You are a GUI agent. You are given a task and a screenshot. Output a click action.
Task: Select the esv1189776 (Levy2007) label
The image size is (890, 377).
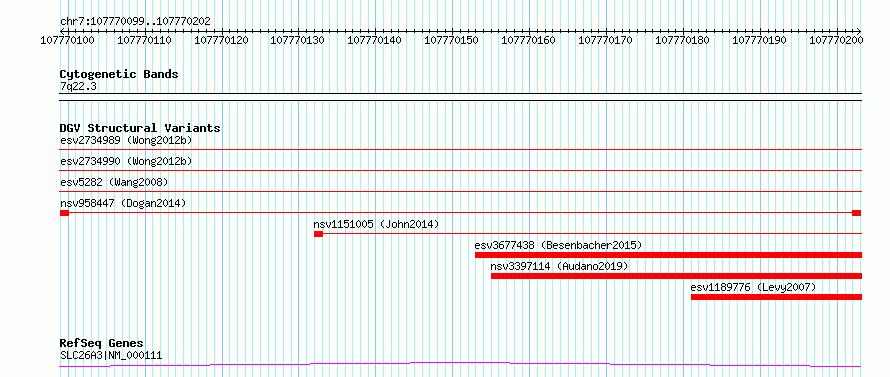pyautogui.click(x=753, y=287)
